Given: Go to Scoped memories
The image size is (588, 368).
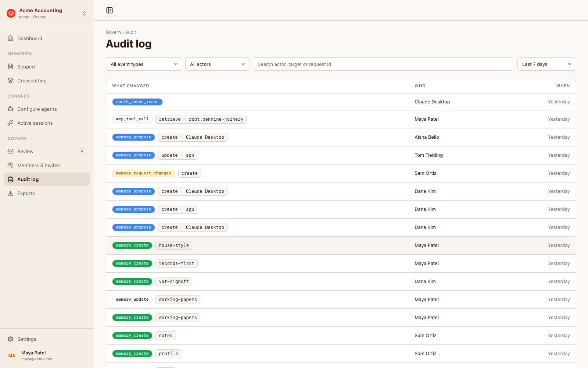Looking at the screenshot, I should [47, 67].
